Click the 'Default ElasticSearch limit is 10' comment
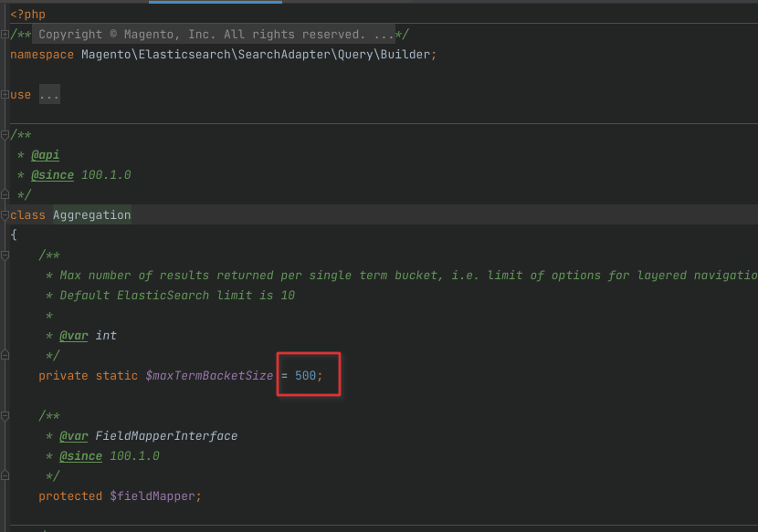The image size is (758, 532). click(177, 296)
